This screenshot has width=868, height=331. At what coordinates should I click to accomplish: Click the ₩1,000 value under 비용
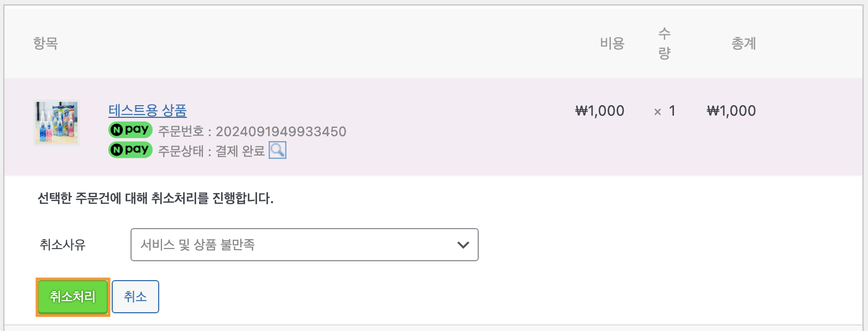pos(600,111)
